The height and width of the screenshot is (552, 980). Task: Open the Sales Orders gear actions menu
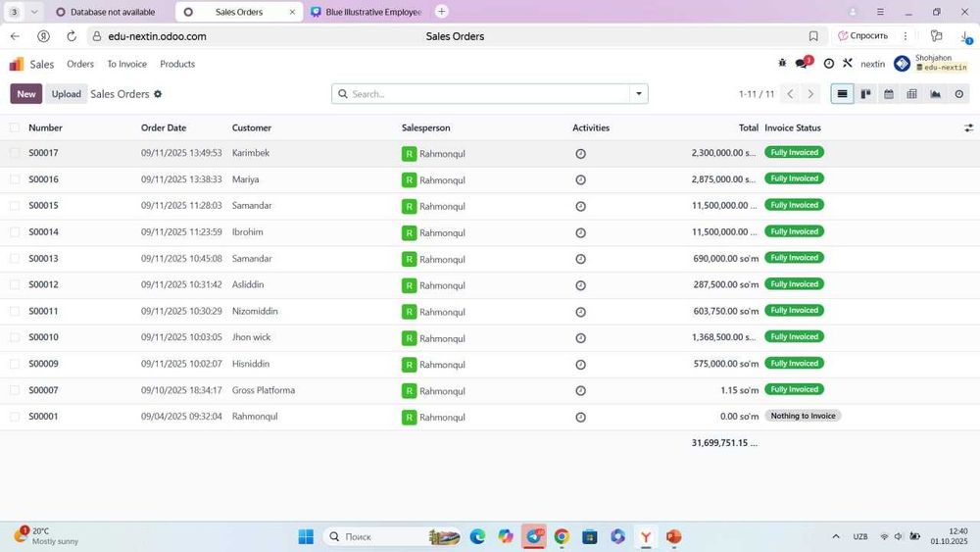158,94
